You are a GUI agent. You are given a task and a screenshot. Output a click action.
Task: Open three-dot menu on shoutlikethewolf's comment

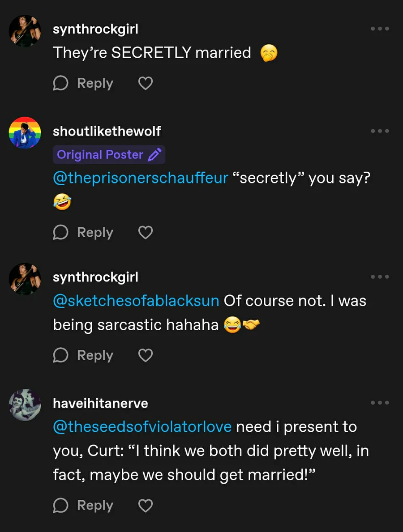[x=380, y=131]
